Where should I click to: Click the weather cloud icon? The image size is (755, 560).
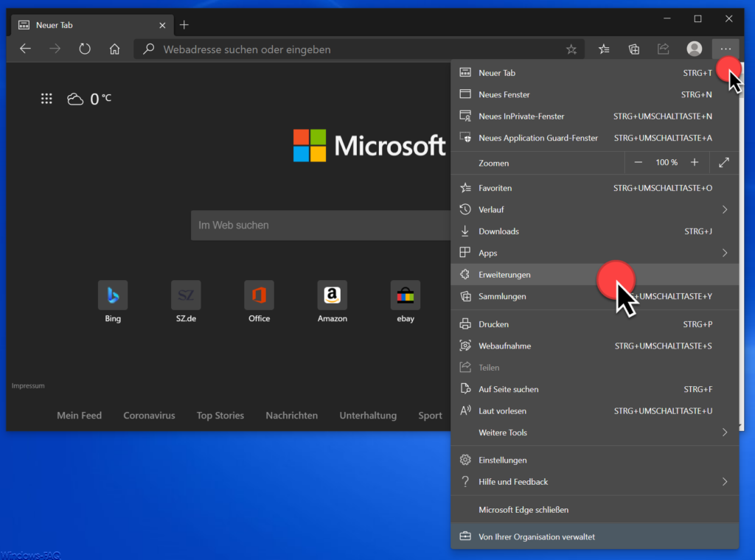(75, 99)
